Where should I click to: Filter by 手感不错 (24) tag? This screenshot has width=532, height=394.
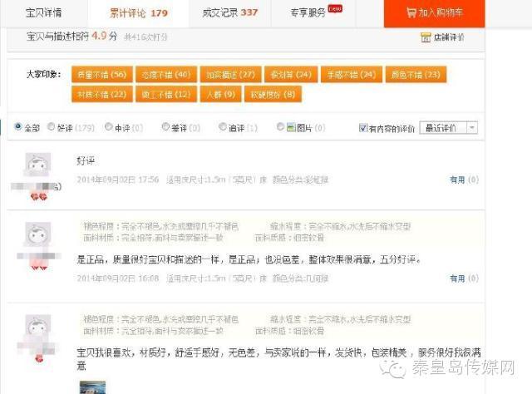(352, 75)
